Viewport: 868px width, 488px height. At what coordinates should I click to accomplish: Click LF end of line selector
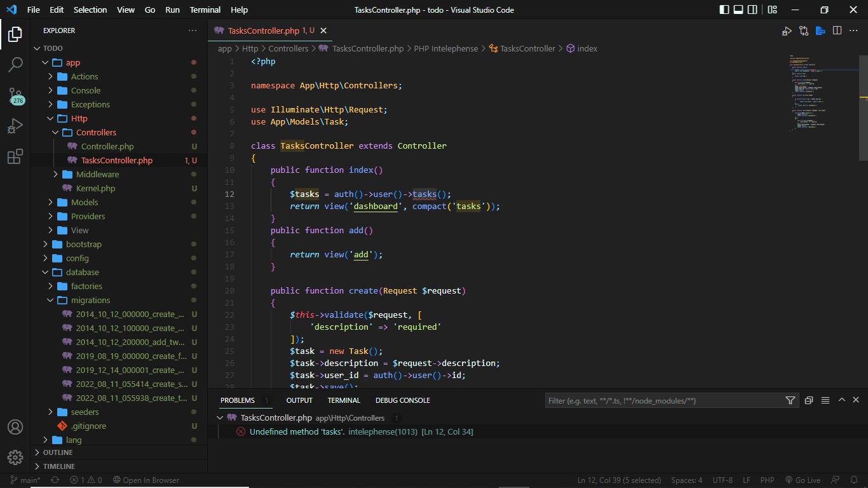coord(747,480)
